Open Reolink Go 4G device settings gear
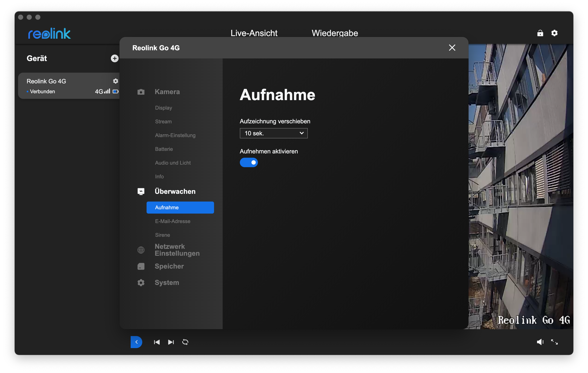 [x=115, y=81]
